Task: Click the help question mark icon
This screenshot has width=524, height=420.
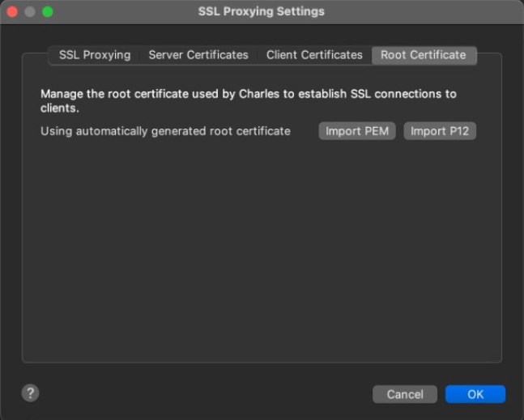Action: (x=30, y=393)
